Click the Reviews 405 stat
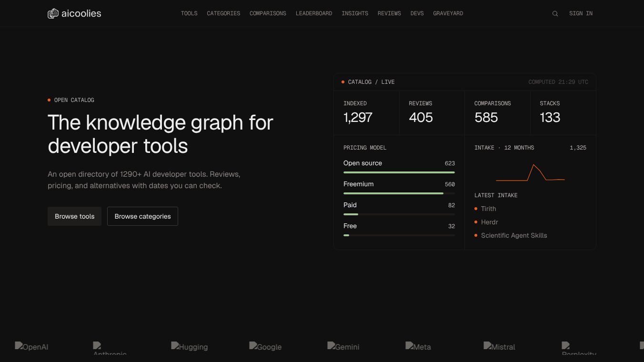The height and width of the screenshot is (362, 644). [432, 113]
